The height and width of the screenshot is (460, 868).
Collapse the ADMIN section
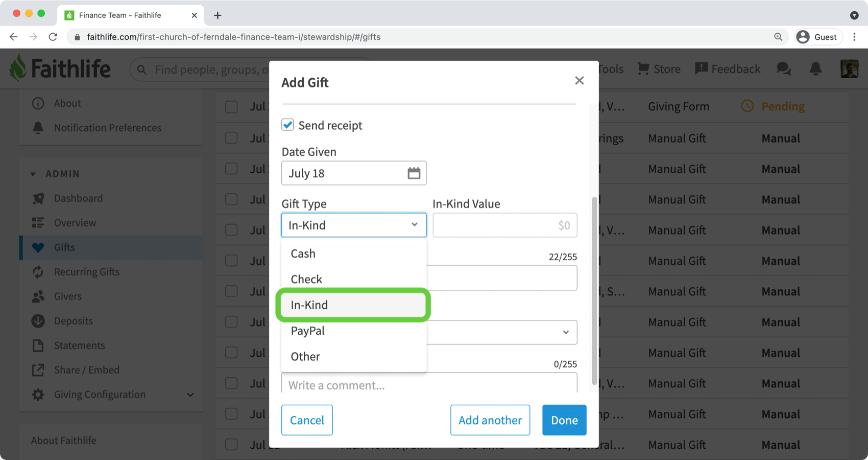(x=33, y=174)
